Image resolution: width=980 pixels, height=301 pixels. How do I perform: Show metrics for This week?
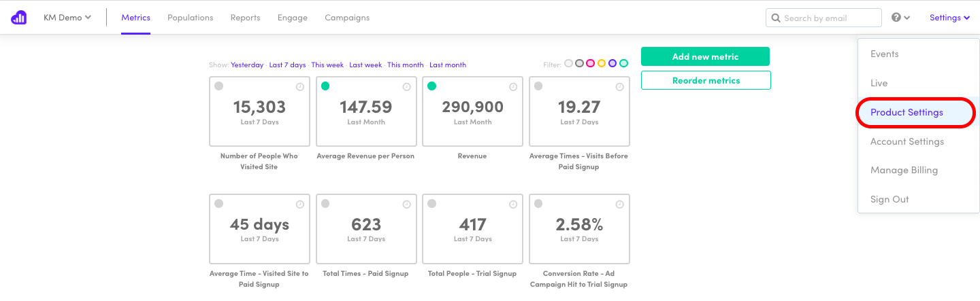(327, 65)
